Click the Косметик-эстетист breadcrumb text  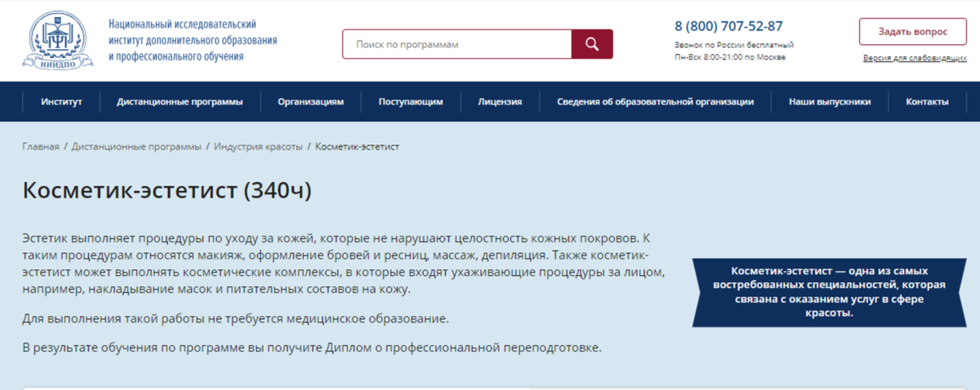point(357,147)
